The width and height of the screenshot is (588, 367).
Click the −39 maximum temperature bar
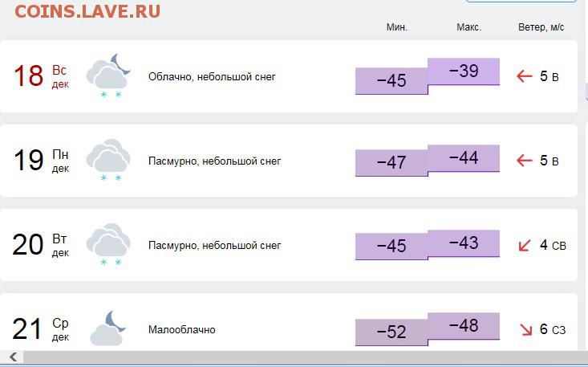click(464, 71)
